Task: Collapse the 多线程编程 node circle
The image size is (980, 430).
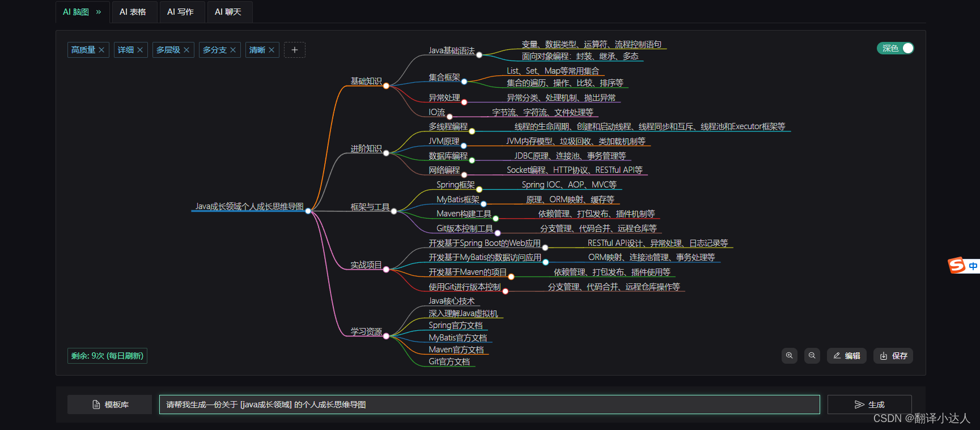Action: [472, 131]
